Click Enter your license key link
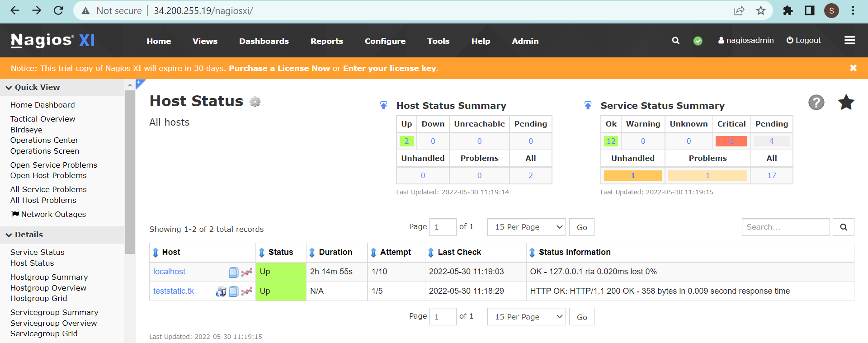 click(x=390, y=68)
